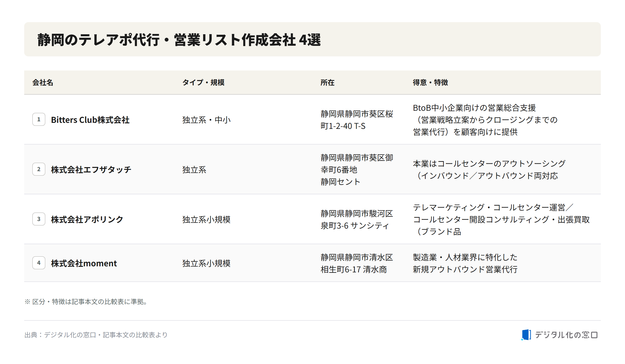Select company name Bitters Club株式会社

[90, 120]
